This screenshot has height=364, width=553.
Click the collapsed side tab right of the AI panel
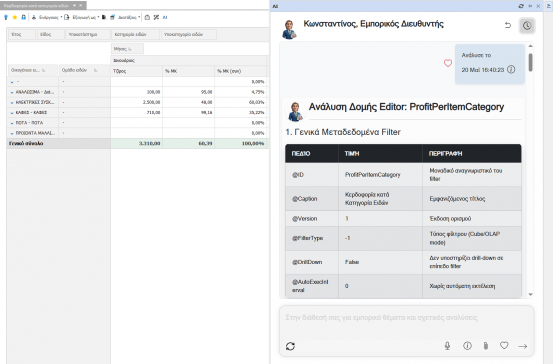coord(549,6)
